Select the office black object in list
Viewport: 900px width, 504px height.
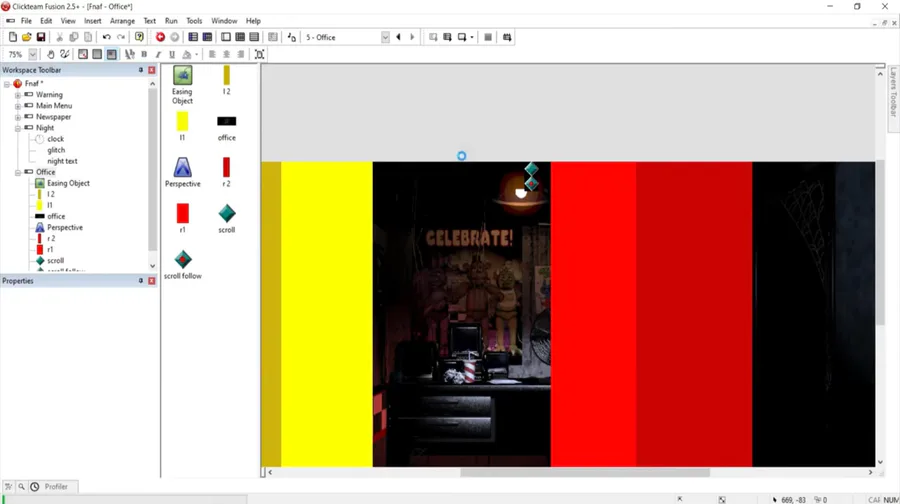[x=227, y=128]
